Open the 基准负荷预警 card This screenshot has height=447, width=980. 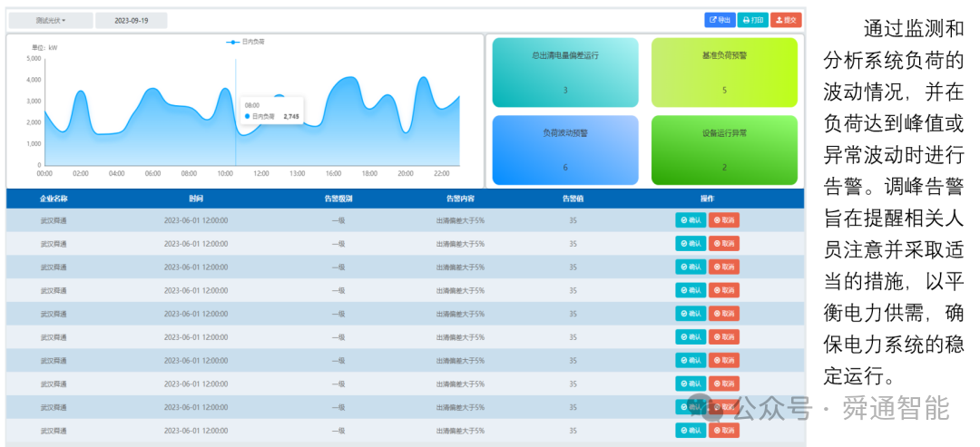pos(724,73)
